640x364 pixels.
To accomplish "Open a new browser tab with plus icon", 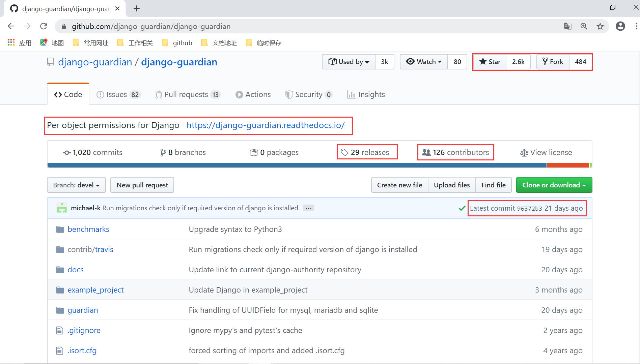I will coord(136,8).
